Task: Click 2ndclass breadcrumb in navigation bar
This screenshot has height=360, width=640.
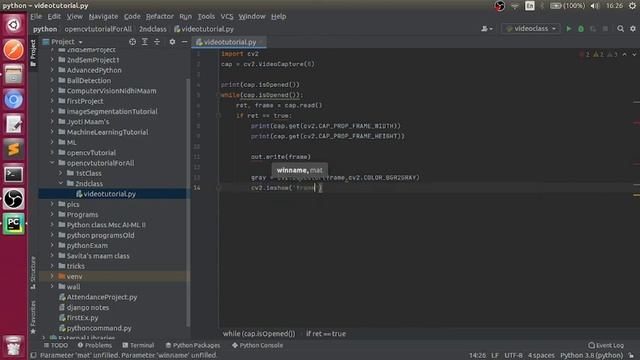Action: (153, 29)
